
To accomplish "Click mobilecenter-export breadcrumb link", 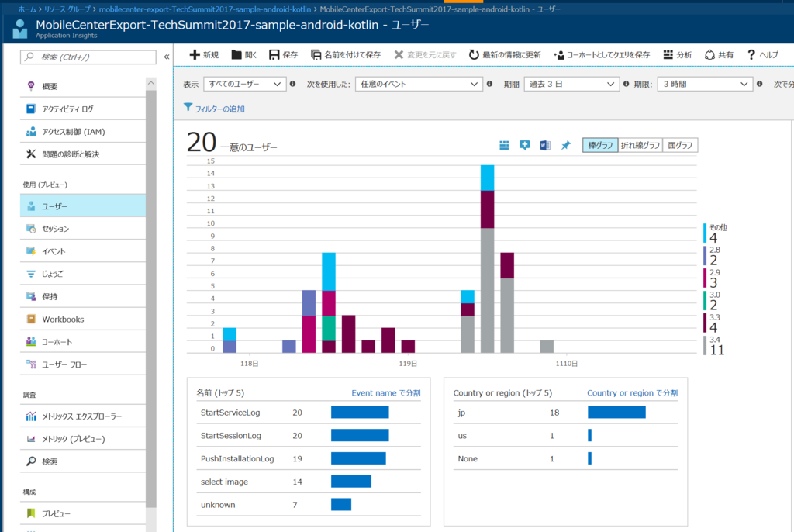I will [x=205, y=9].
